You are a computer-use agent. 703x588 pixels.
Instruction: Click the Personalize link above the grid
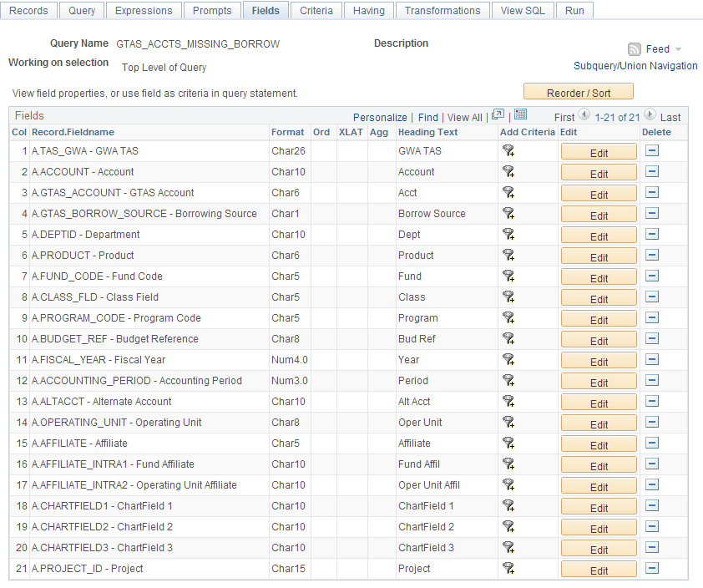(x=380, y=117)
